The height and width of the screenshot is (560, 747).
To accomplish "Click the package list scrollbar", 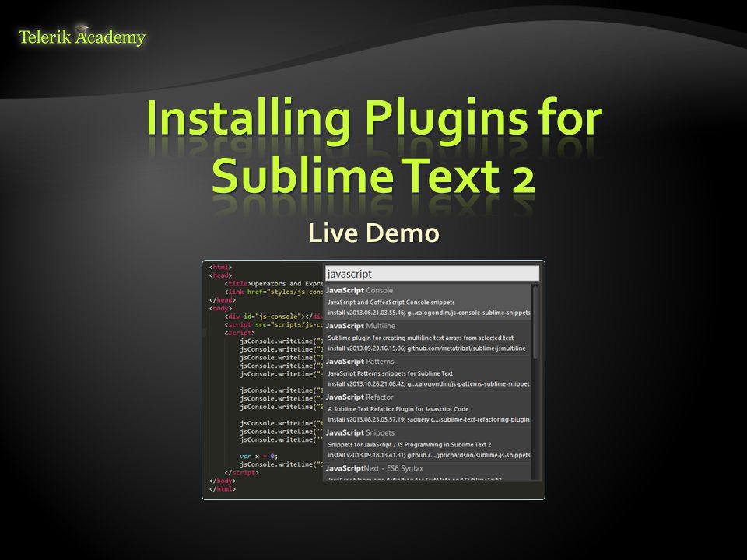I will point(535,322).
